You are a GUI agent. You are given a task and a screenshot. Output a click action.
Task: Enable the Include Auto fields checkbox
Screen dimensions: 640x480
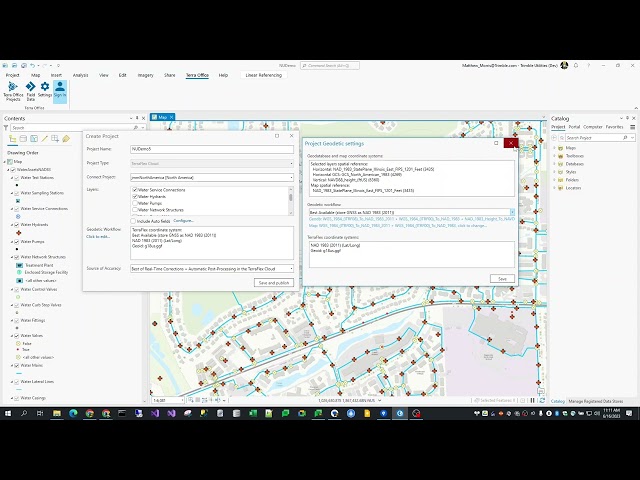pos(133,221)
